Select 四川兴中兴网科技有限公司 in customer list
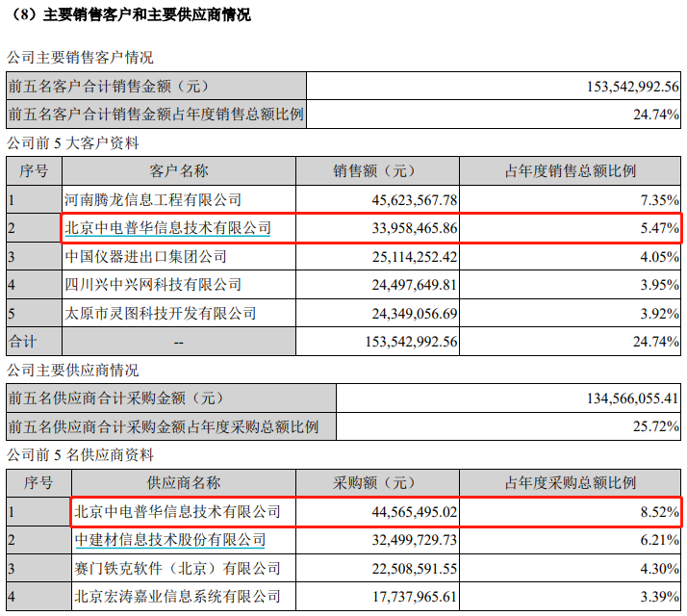687x616 pixels. [152, 285]
